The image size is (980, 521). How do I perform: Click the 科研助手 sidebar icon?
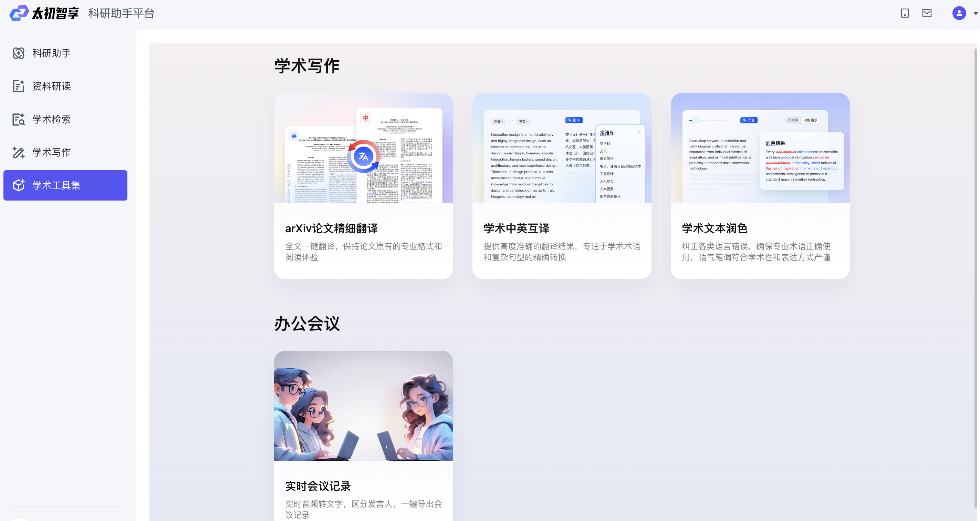pyautogui.click(x=18, y=53)
